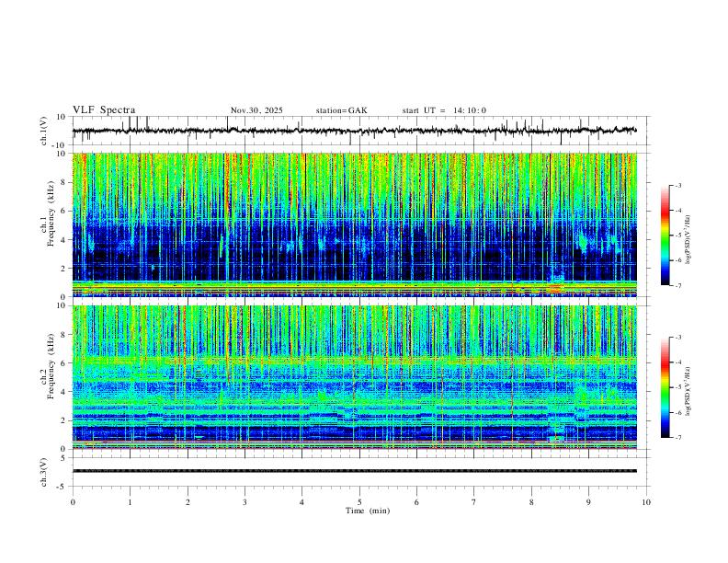
Task: Click the 'Time (min)' x-axis label
Action: [x=368, y=511]
